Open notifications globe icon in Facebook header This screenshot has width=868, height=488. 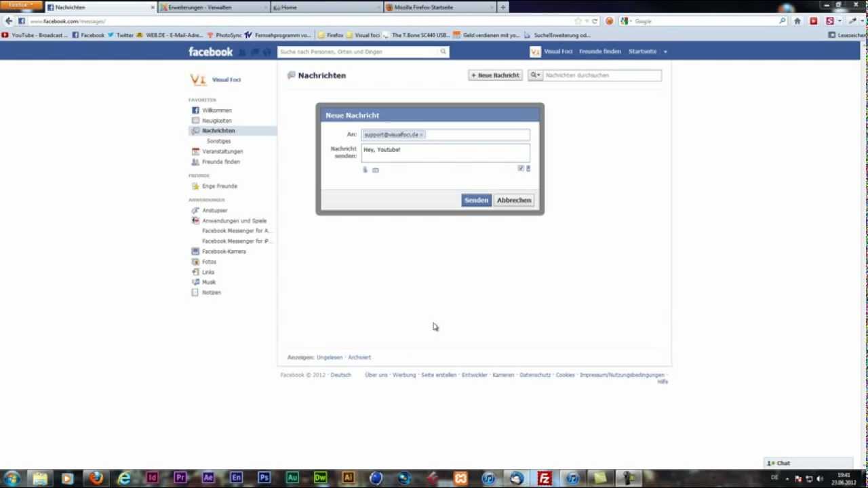[x=267, y=52]
